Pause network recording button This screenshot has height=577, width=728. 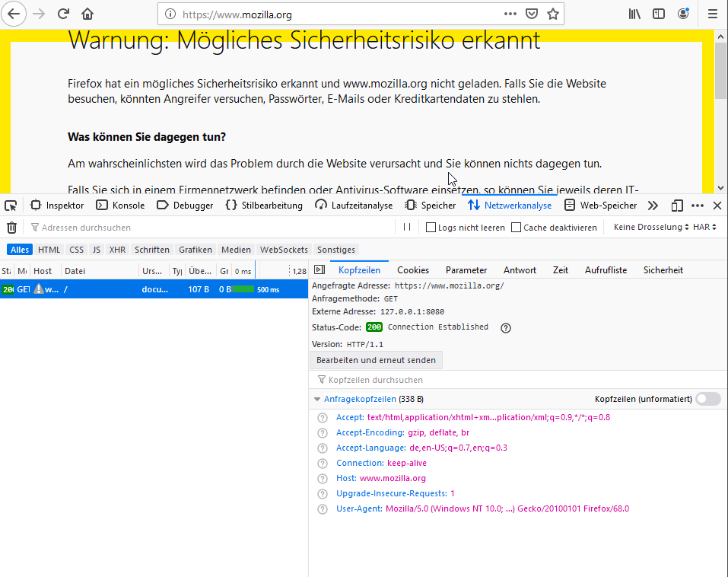tap(407, 227)
